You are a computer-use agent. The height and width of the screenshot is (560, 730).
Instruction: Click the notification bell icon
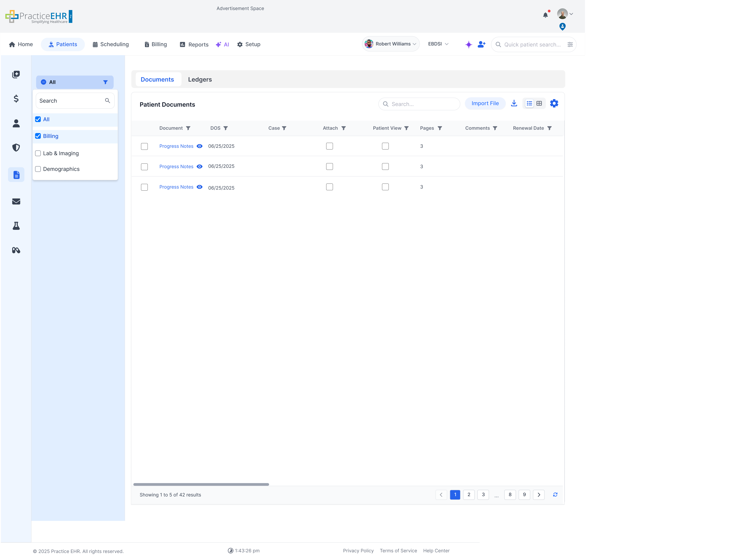pyautogui.click(x=545, y=15)
